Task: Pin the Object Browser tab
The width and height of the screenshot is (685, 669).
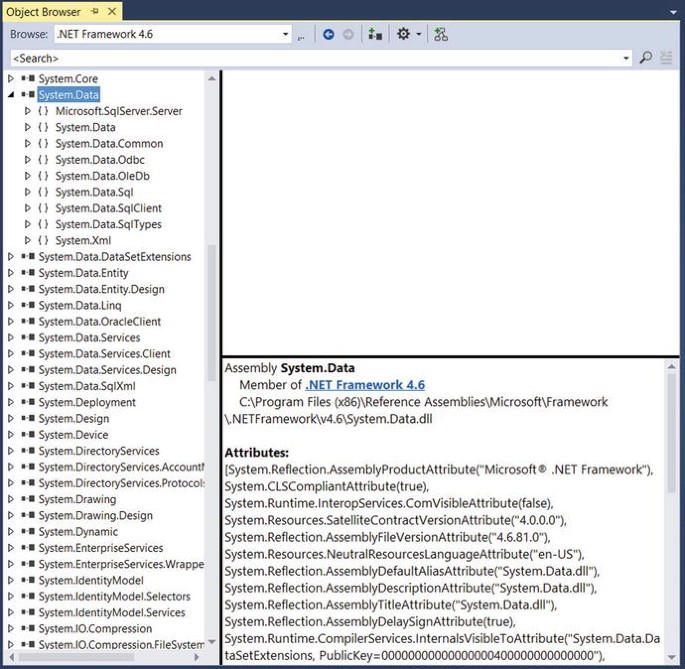Action: (94, 11)
